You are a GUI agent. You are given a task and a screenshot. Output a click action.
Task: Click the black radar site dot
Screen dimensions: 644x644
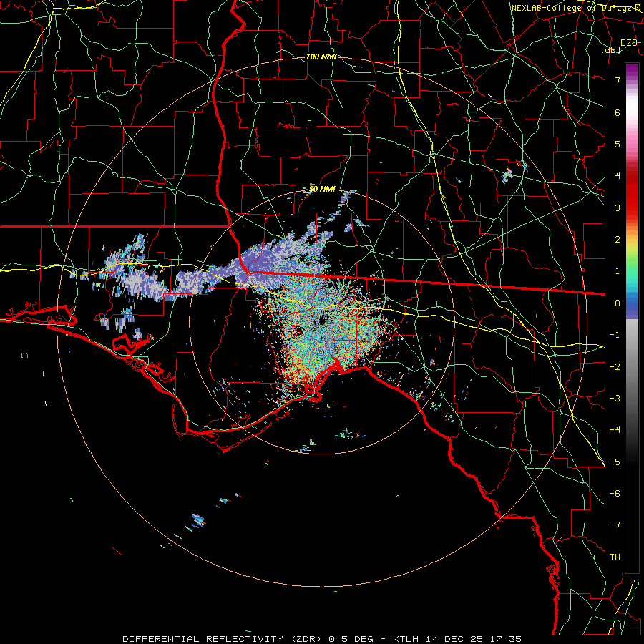[x=322, y=321]
